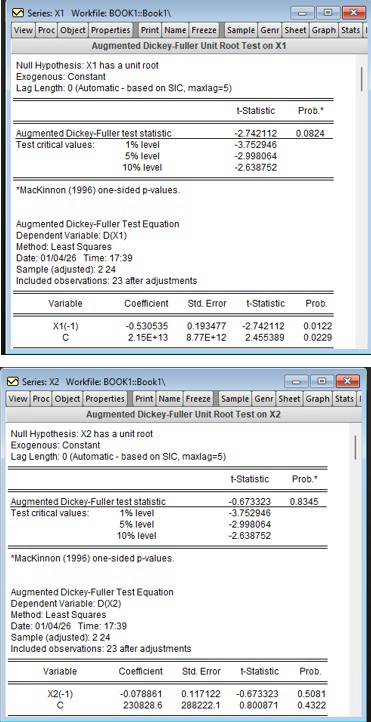Image resolution: width=371 pixels, height=722 pixels.
Task: Maximize the Series X2 window
Action: click(x=322, y=381)
